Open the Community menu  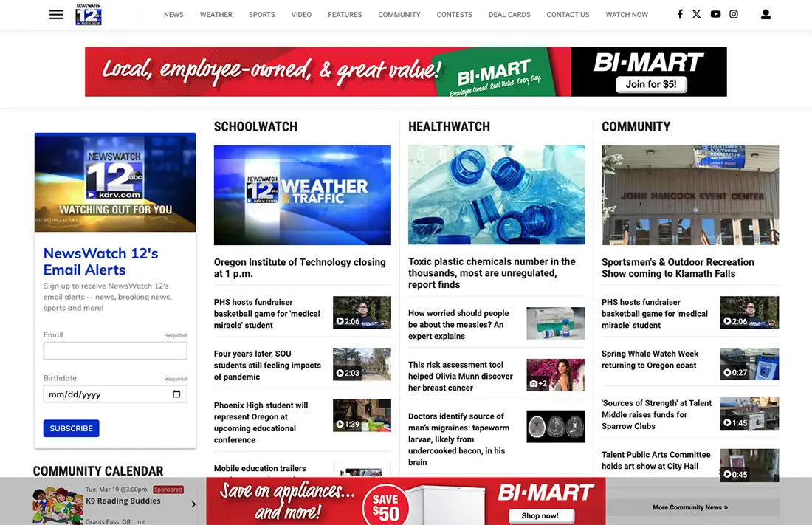[x=399, y=15]
